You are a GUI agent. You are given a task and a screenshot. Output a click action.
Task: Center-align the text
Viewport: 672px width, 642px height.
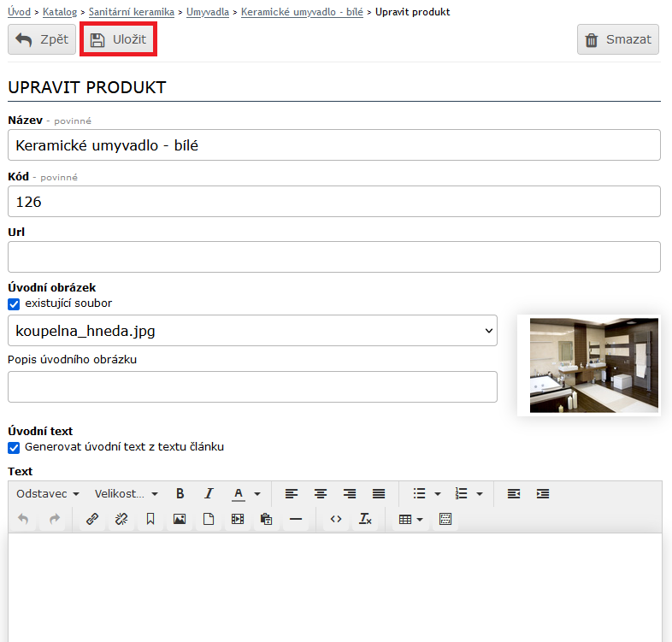[321, 493]
